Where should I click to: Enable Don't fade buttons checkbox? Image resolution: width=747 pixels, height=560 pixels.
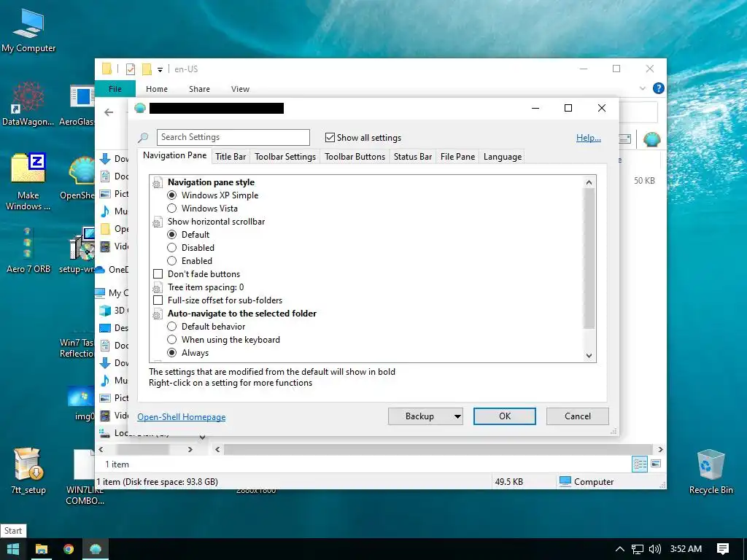(158, 274)
